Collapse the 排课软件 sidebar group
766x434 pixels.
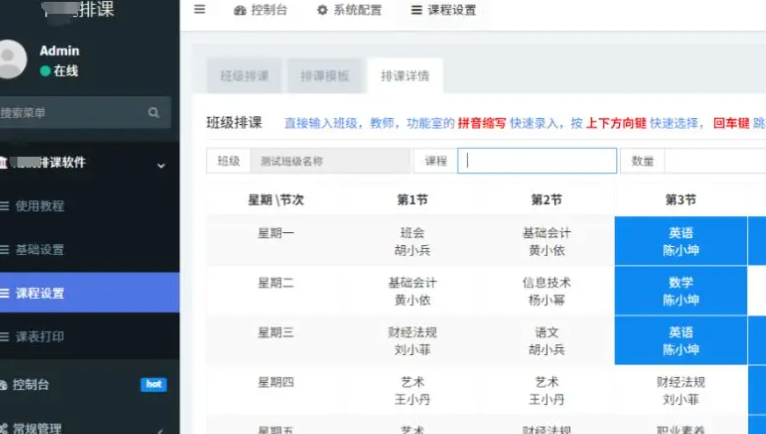[x=161, y=164]
